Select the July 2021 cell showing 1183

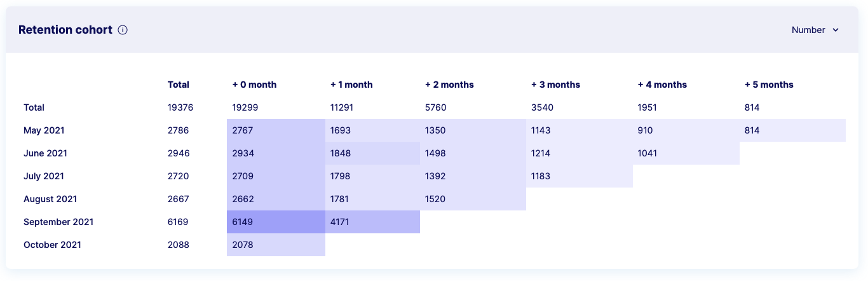(x=580, y=176)
